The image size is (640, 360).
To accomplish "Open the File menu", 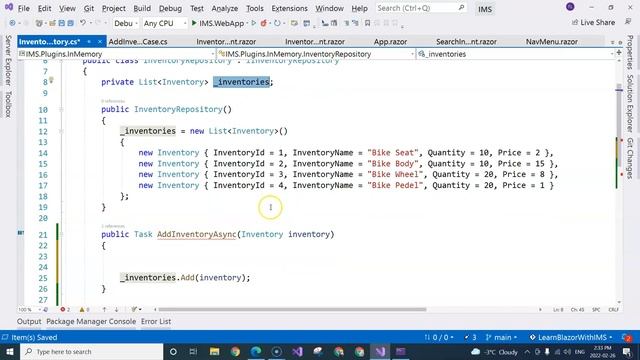I will coord(24,8).
